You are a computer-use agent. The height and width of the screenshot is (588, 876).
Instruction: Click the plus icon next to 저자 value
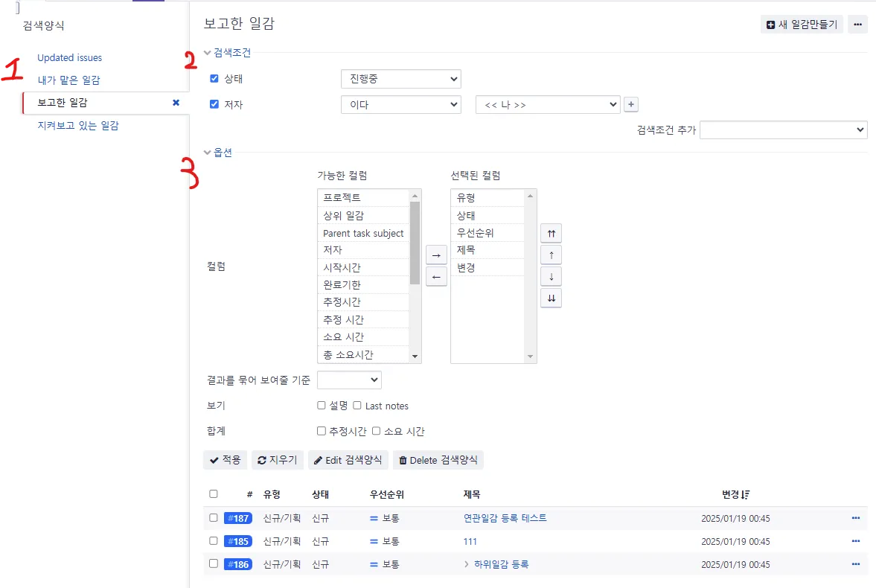coord(630,105)
